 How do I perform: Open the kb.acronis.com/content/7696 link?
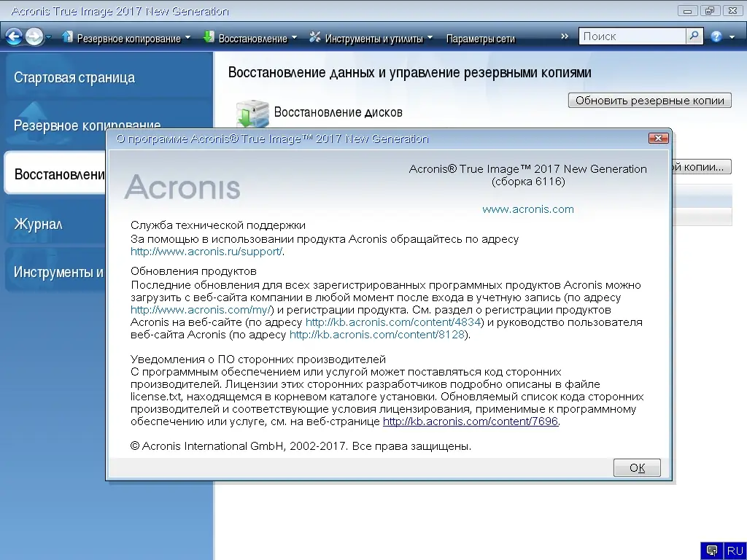471,421
